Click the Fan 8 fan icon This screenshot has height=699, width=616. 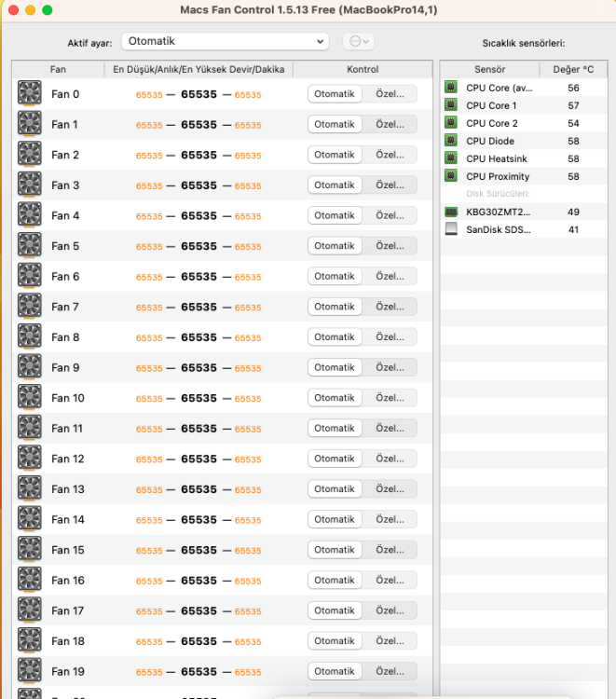tap(30, 336)
